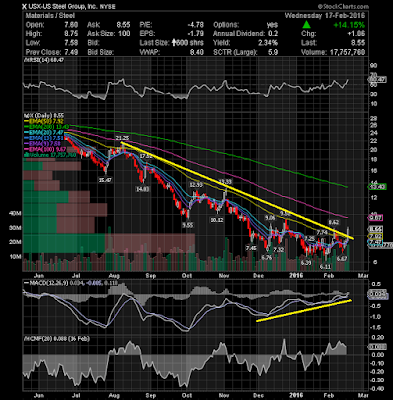Select the EMA(200) 13.43 legend entry
Image resolution: width=393 pixels, height=400 pixels.
(48, 127)
